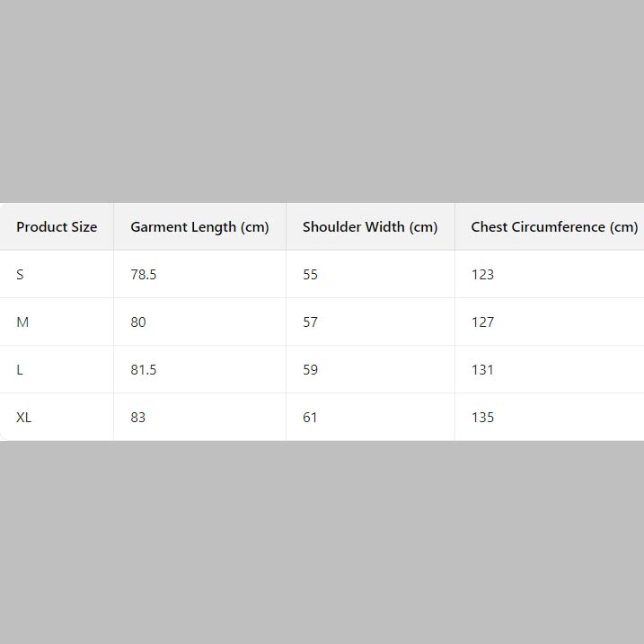Click chest circumference value 135
The height and width of the screenshot is (644, 644).
[483, 418]
